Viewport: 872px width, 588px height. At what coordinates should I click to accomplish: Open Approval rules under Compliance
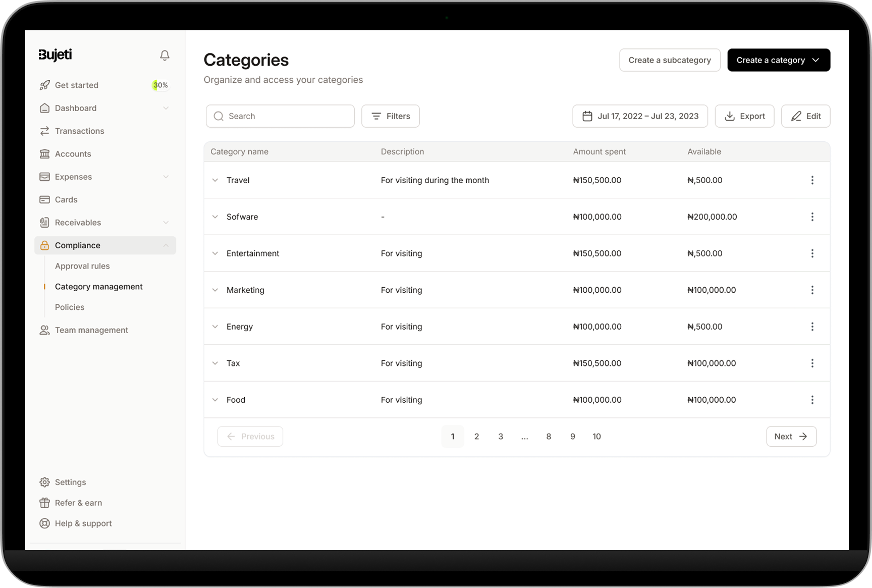click(82, 266)
